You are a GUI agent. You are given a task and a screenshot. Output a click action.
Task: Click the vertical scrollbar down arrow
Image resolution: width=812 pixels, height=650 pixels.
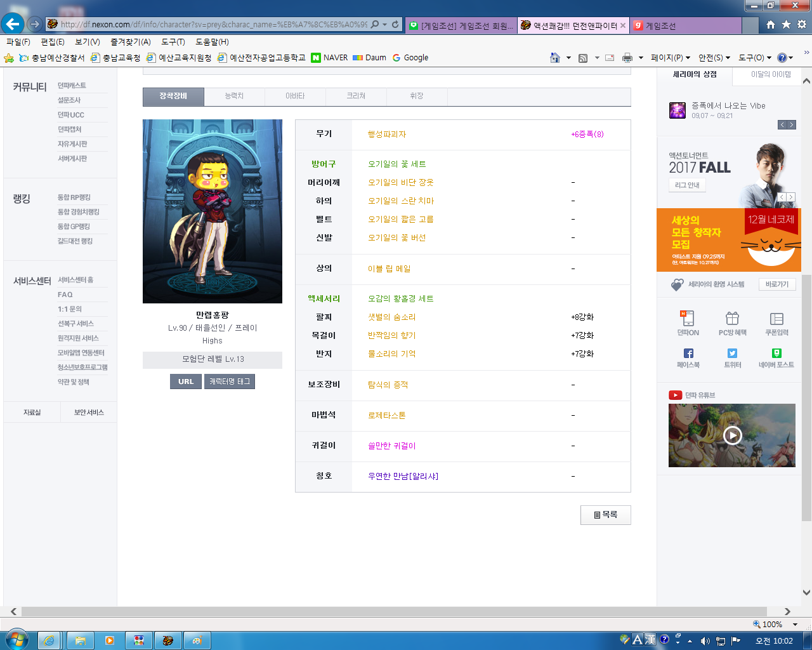[x=806, y=593]
